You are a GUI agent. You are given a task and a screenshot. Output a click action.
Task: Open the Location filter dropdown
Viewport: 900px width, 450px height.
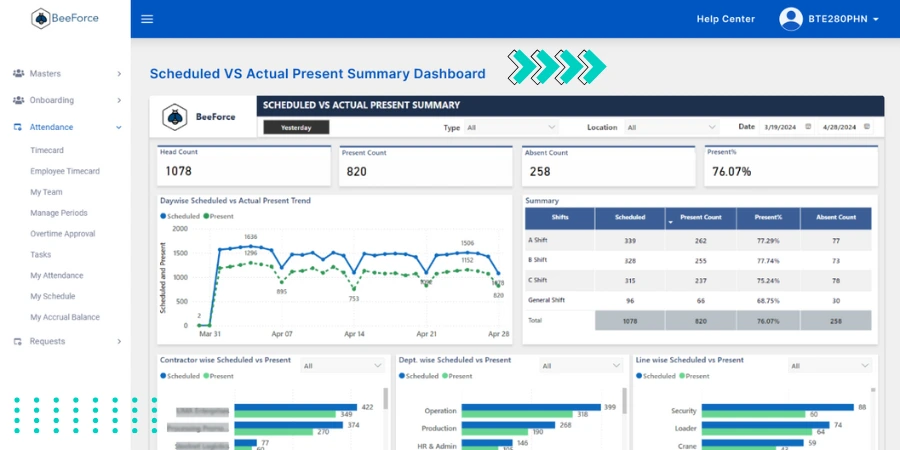pyautogui.click(x=670, y=128)
